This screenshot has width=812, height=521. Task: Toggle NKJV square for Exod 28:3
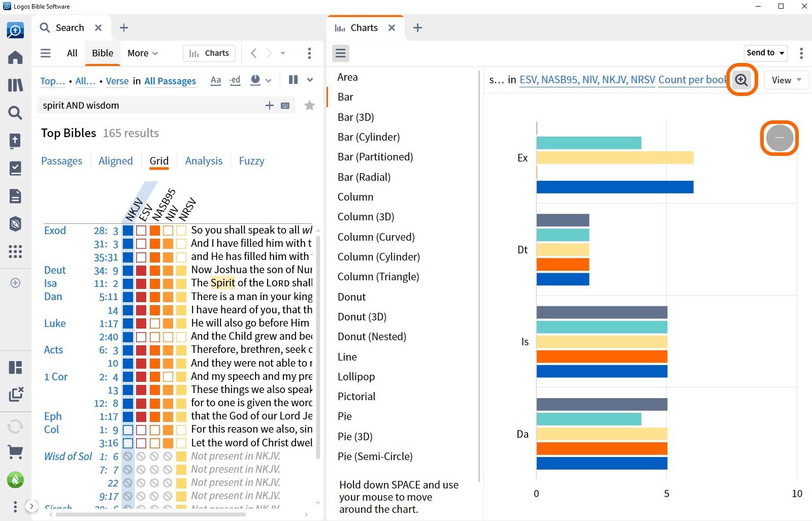128,231
